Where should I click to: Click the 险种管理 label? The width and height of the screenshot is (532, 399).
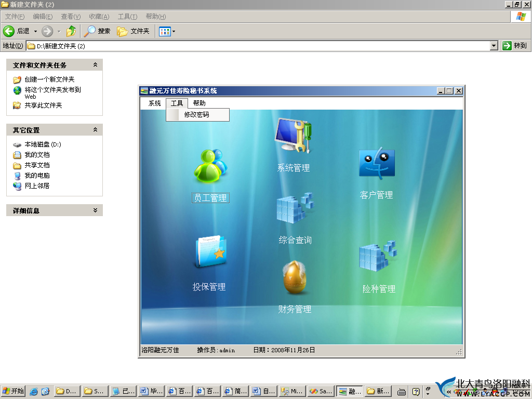[379, 289]
